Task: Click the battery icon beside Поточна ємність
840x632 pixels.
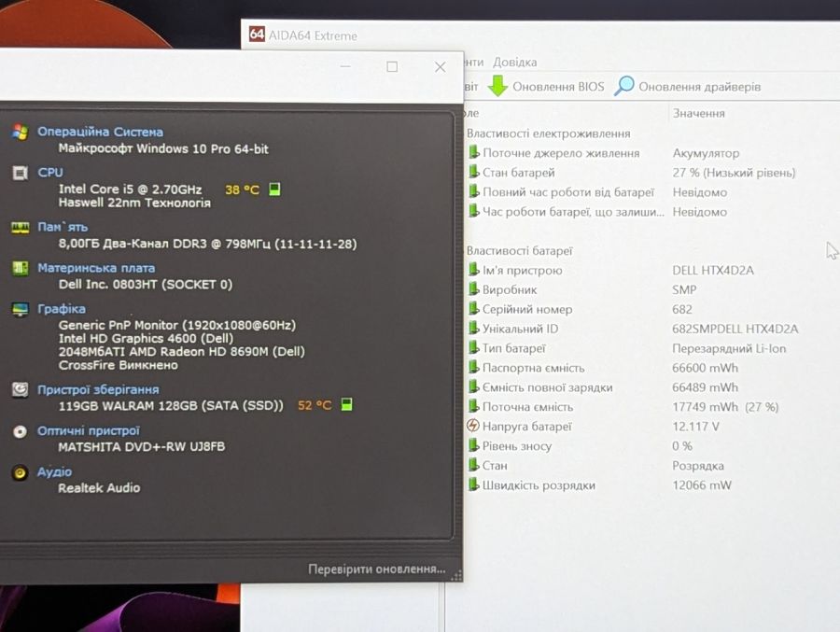Action: [473, 407]
